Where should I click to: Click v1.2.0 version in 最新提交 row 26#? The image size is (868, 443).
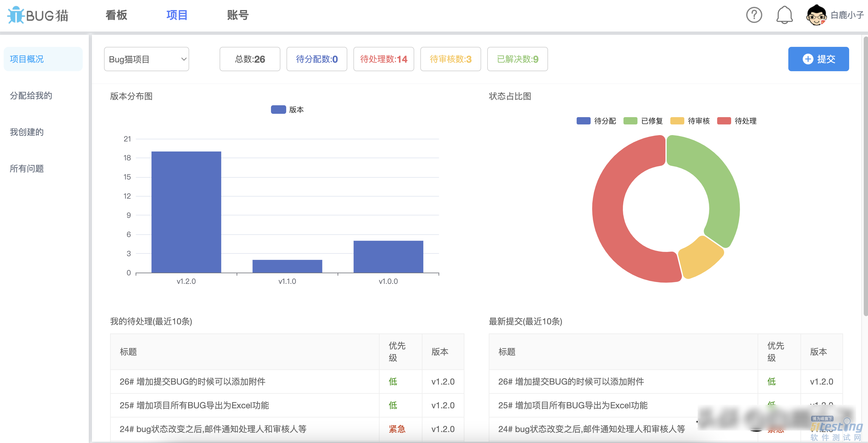click(821, 381)
